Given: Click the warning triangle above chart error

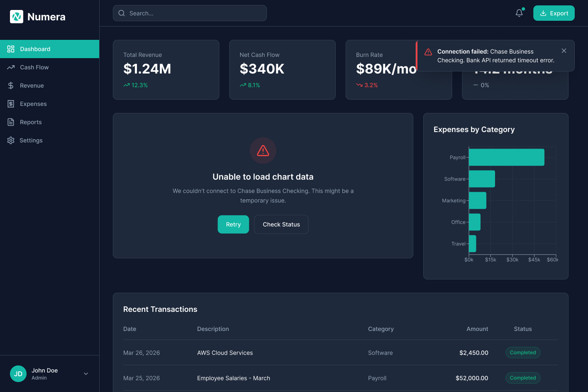Looking at the screenshot, I should point(263,150).
